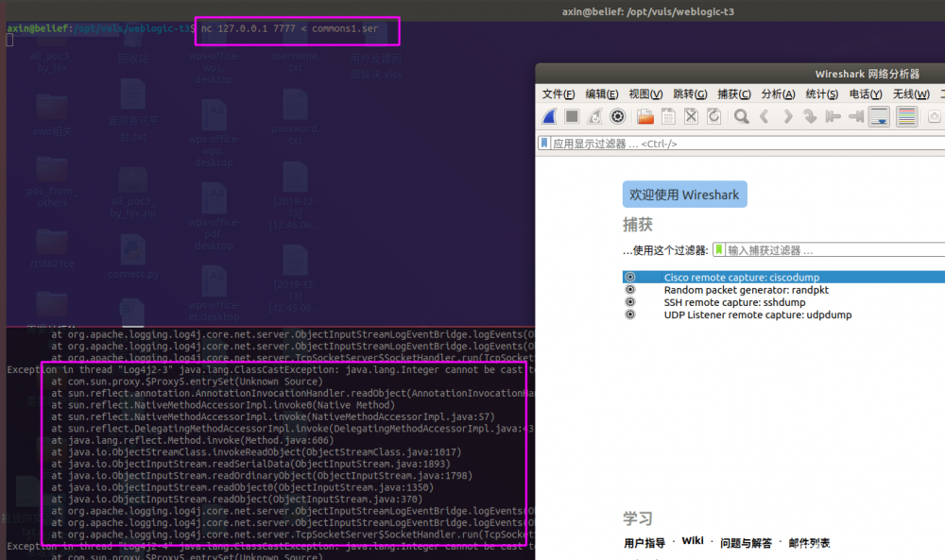Close the capture file icon

(692, 116)
